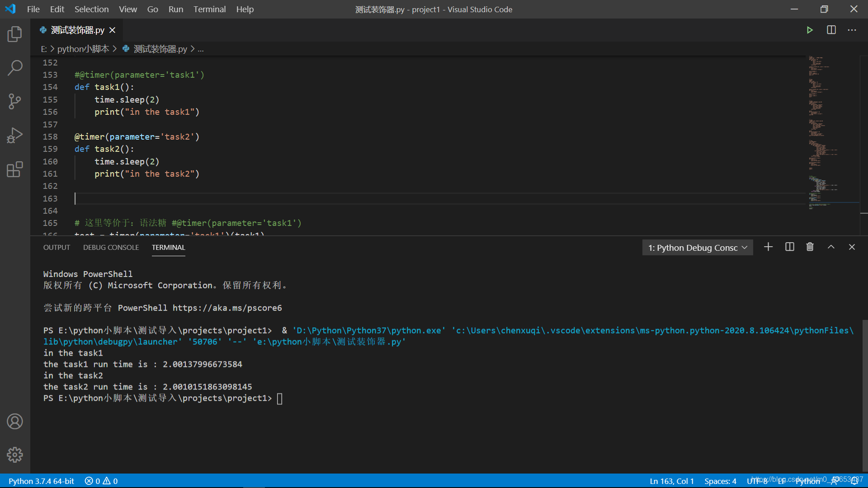Click the commented #@timer(parameter='task1') line
This screenshot has height=488, width=868.
point(139,75)
